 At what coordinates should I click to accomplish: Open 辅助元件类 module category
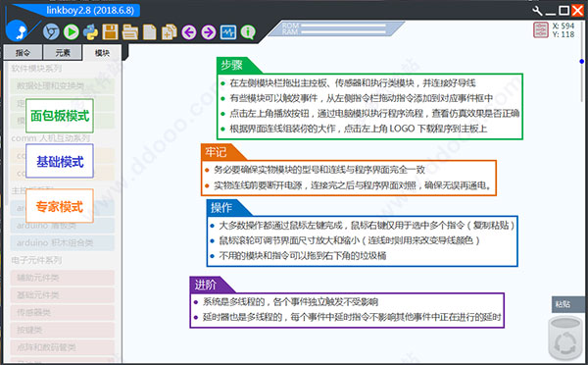tap(63, 278)
